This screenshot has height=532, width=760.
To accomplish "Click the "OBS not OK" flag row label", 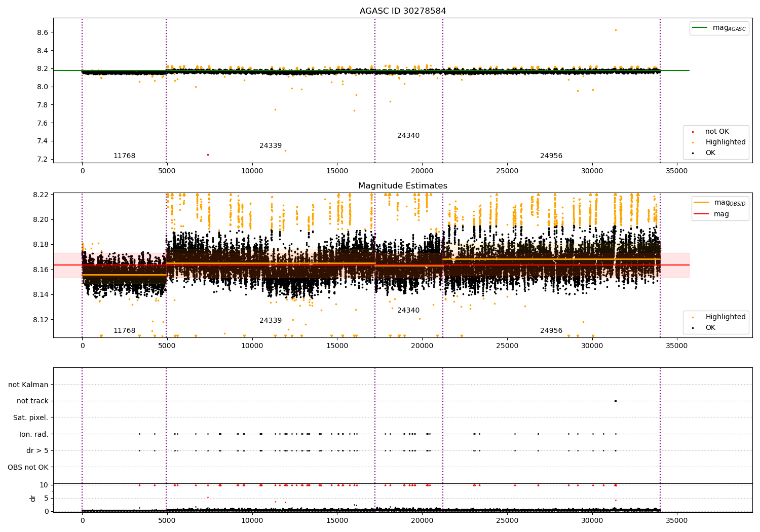I will click(x=28, y=468).
